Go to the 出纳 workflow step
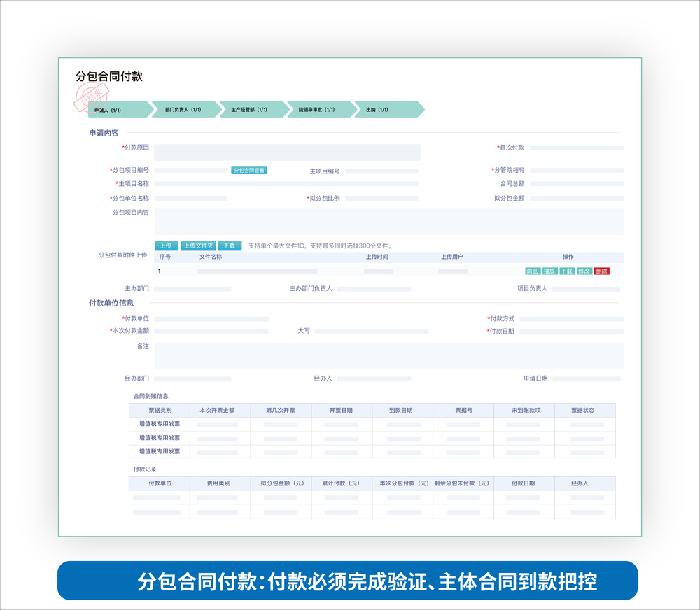The image size is (700, 610). tap(385, 110)
